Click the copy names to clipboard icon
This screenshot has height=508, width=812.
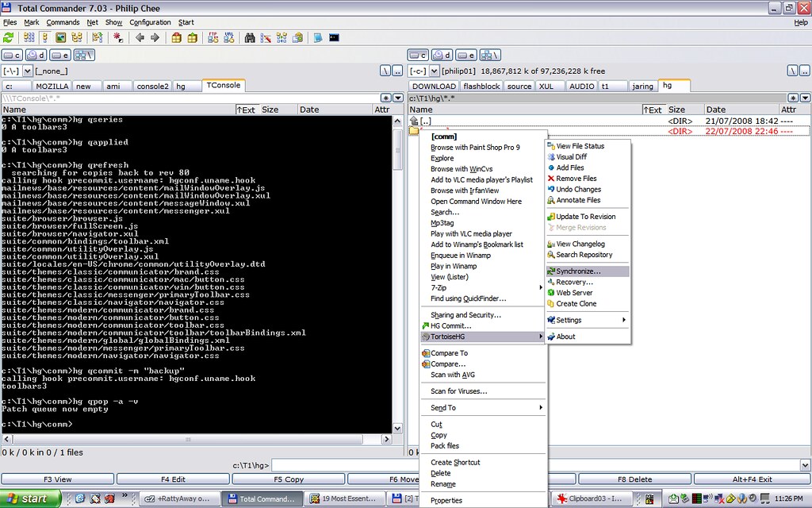click(x=298, y=37)
